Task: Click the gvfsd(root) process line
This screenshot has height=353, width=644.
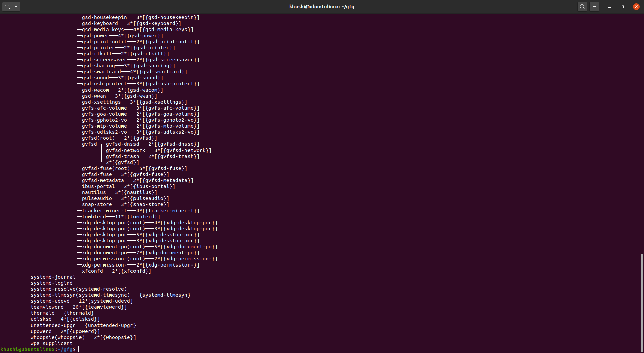Action: 119,138
